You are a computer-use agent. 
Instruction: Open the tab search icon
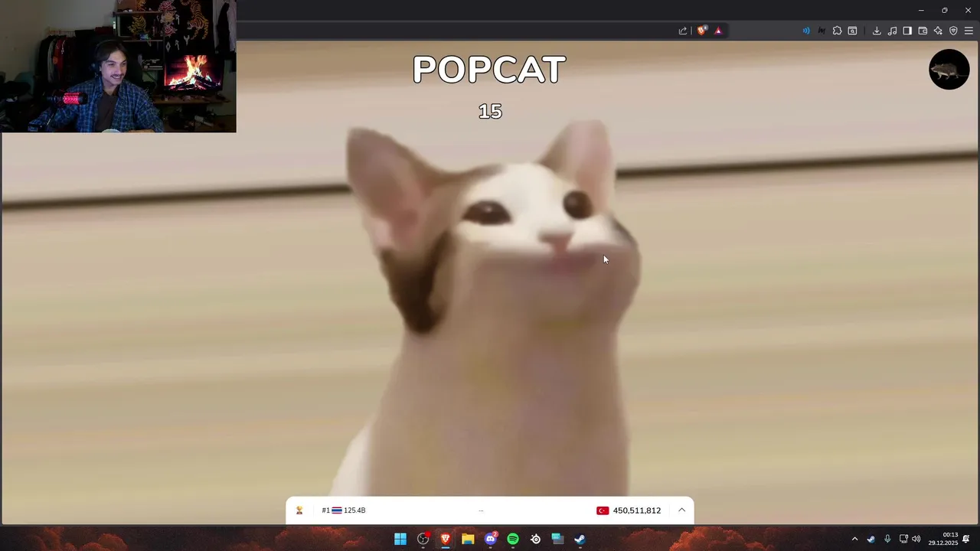tap(852, 31)
